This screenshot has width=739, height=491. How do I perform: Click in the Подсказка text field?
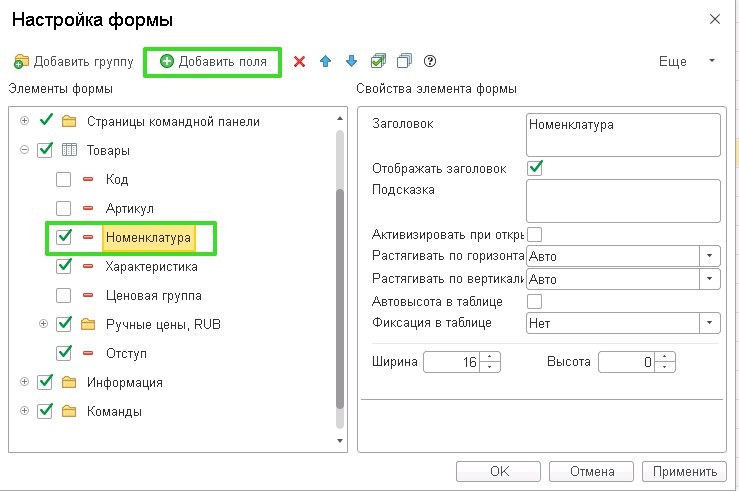click(623, 201)
